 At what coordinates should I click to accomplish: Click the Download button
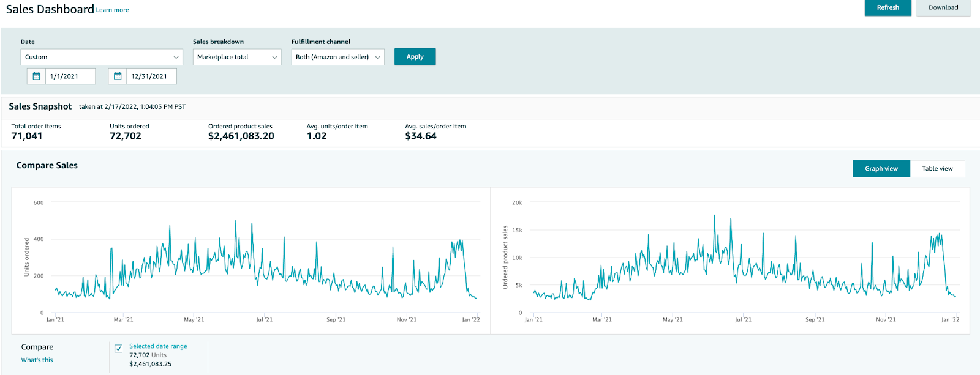(943, 7)
